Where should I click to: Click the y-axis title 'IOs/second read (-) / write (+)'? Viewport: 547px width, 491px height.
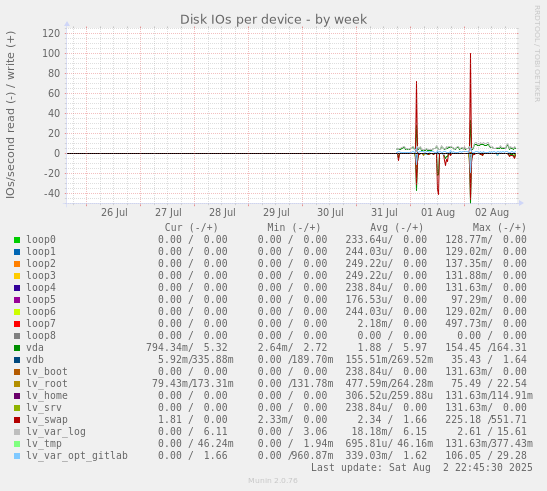coord(10,115)
